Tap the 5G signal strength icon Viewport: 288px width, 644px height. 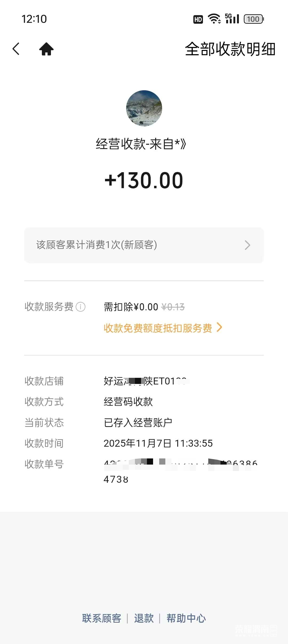(x=232, y=19)
